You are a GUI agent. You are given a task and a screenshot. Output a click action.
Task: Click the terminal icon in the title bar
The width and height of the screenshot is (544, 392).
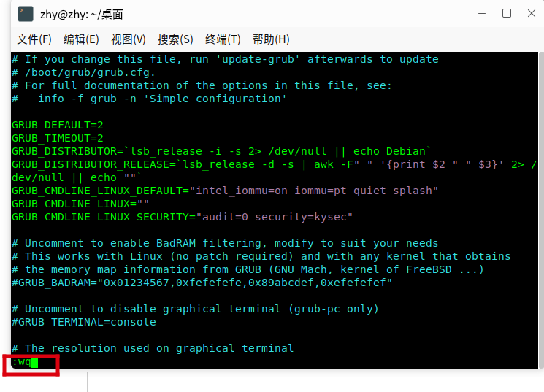pyautogui.click(x=26, y=14)
